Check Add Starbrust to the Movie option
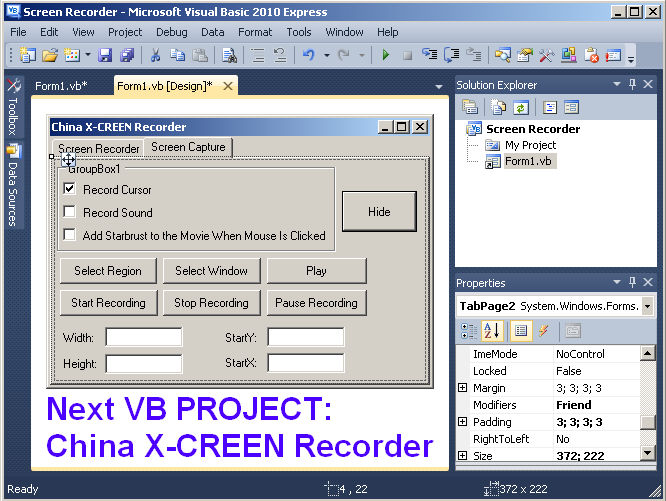The height and width of the screenshot is (501, 666). click(70, 235)
